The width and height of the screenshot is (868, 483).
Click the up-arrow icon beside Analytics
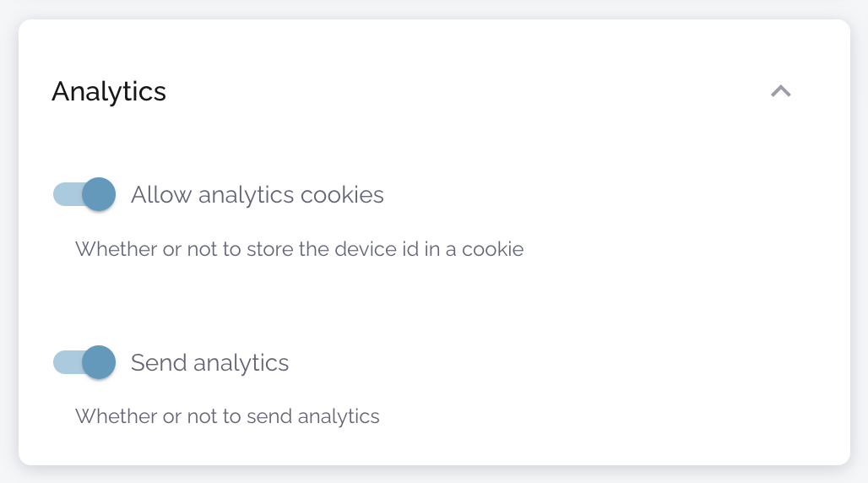pyautogui.click(x=781, y=91)
